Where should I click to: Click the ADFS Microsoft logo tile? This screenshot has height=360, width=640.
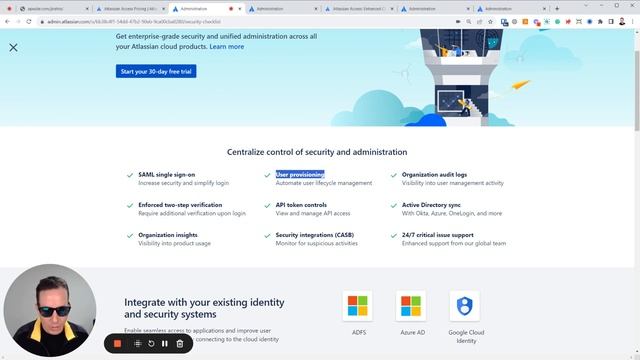[358, 306]
